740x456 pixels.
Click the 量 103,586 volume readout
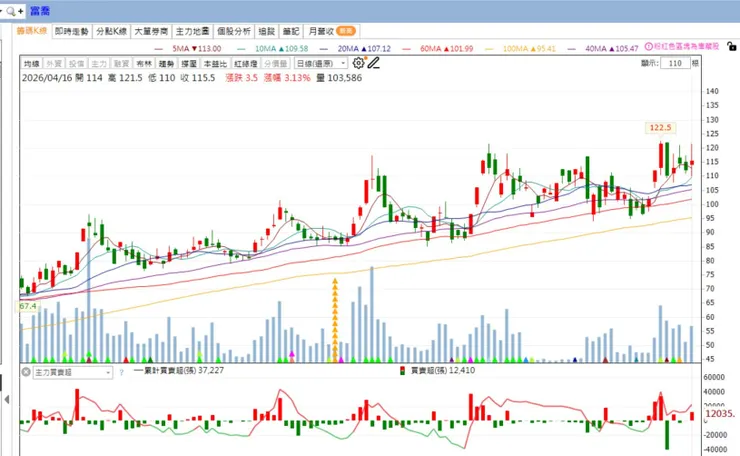coord(339,78)
